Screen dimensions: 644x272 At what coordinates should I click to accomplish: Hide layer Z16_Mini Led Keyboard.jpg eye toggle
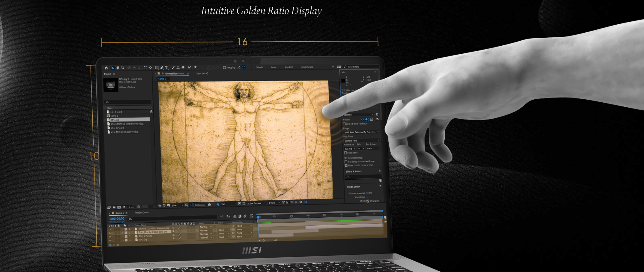click(x=110, y=233)
